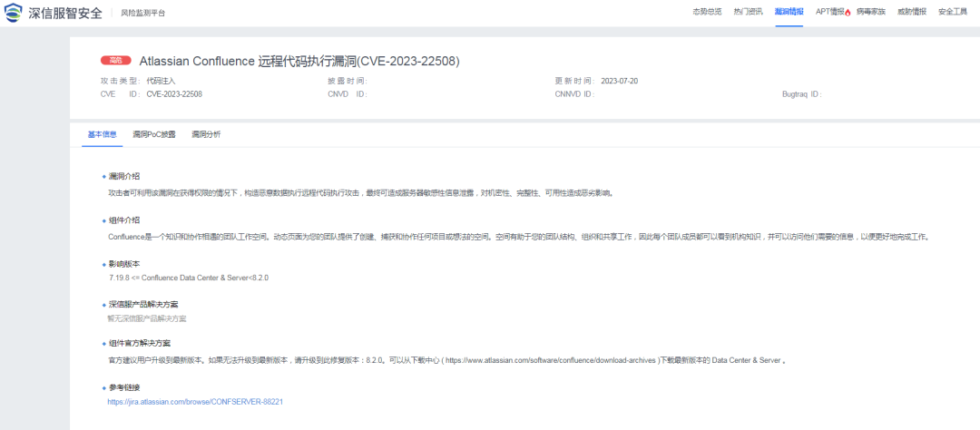Open the 态势总览 menu item
The image size is (980, 430).
point(707,12)
